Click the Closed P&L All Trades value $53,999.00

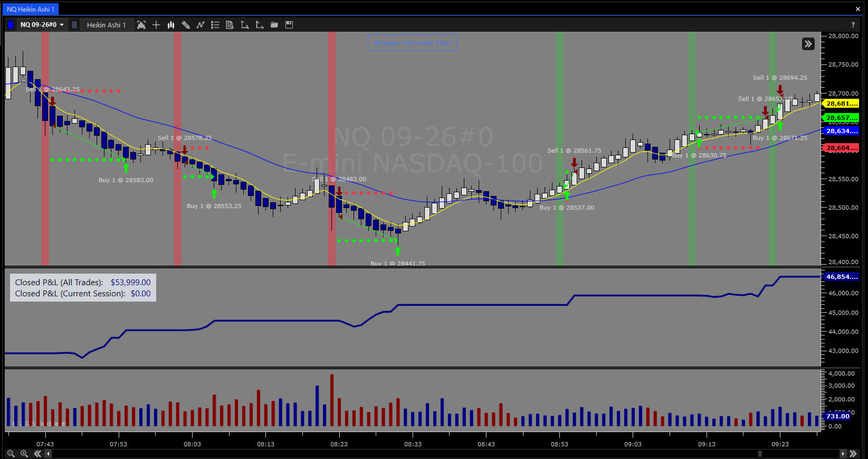coord(130,283)
